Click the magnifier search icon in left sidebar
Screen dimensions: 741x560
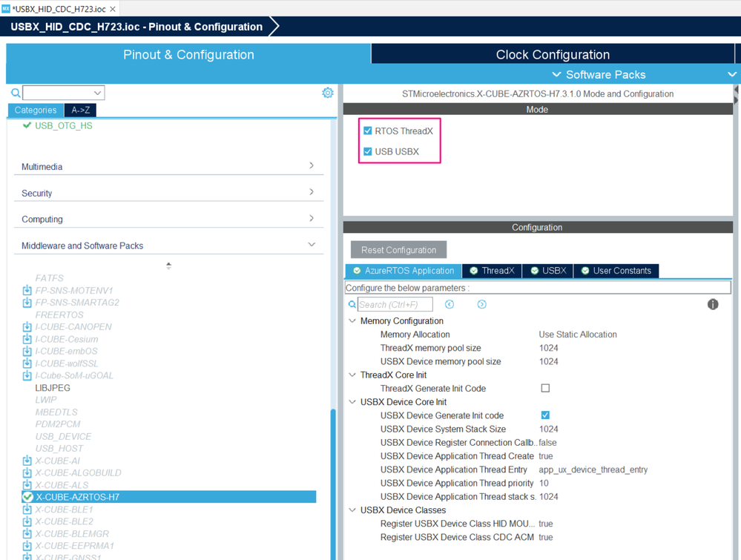(14, 92)
